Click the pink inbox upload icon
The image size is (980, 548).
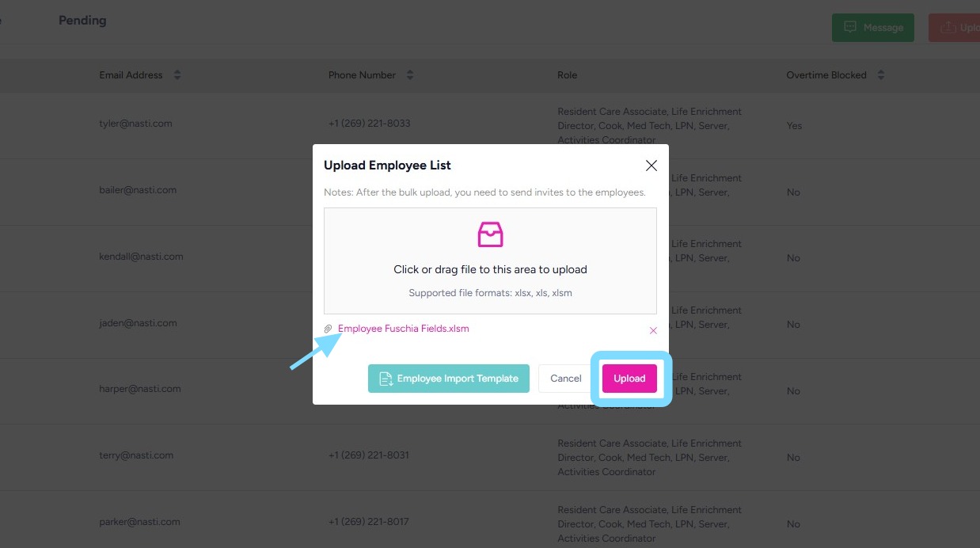[490, 234]
